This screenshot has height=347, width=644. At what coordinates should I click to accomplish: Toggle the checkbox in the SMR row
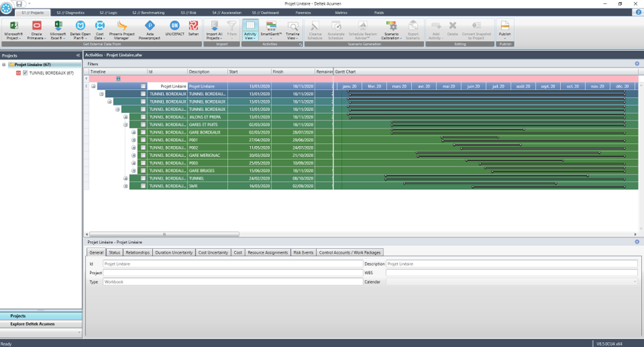tap(143, 186)
